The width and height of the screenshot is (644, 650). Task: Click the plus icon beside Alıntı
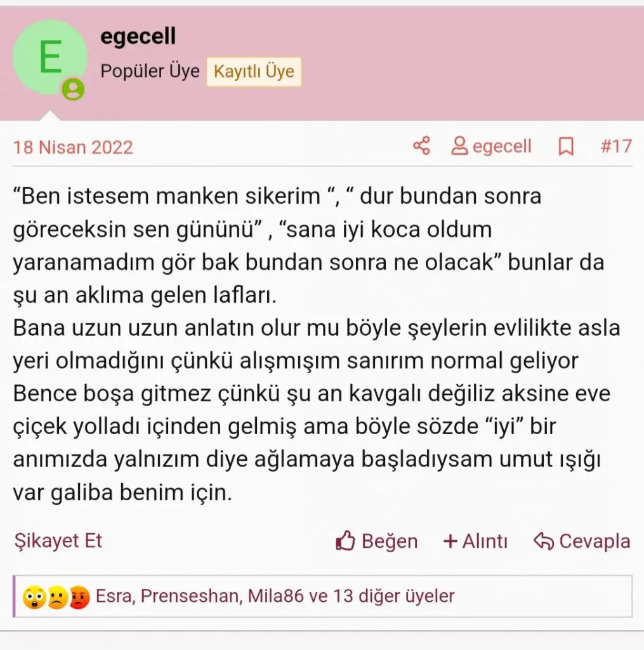[450, 541]
